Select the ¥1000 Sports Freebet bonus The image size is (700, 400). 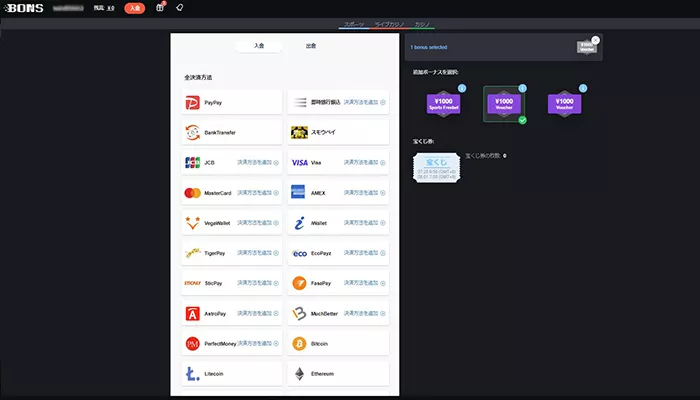tap(443, 104)
